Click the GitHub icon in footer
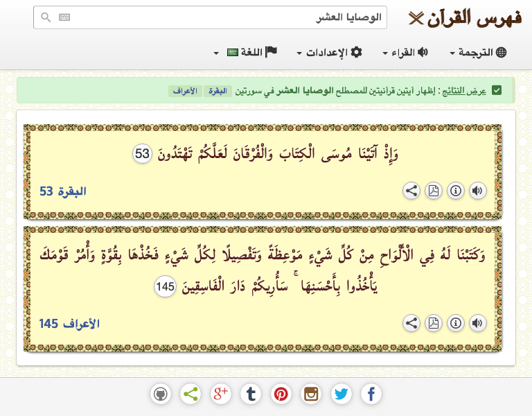 tap(161, 395)
